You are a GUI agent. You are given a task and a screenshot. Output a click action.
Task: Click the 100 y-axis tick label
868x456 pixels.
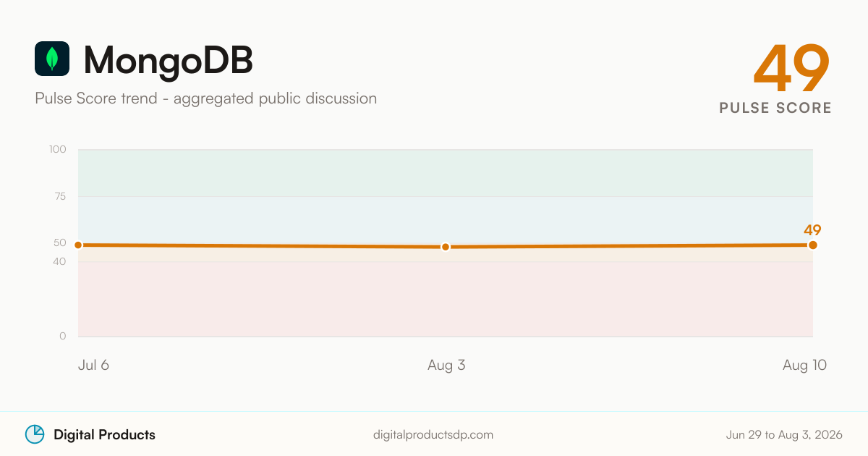tap(58, 150)
